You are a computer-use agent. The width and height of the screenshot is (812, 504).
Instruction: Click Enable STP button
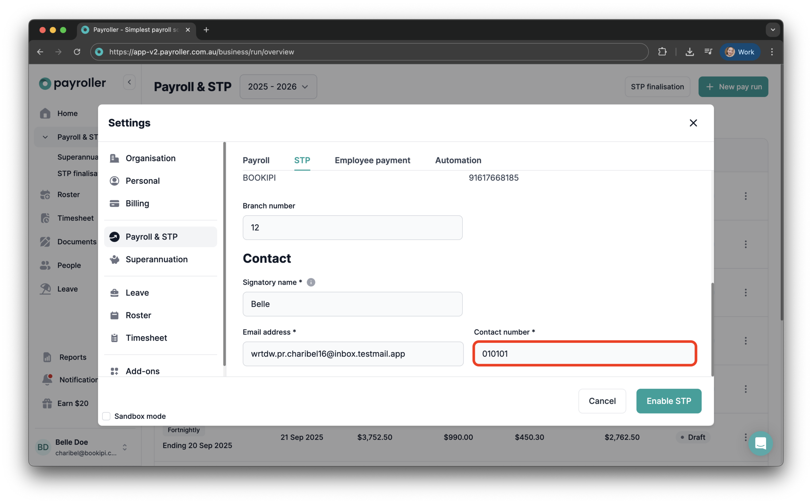(x=669, y=401)
